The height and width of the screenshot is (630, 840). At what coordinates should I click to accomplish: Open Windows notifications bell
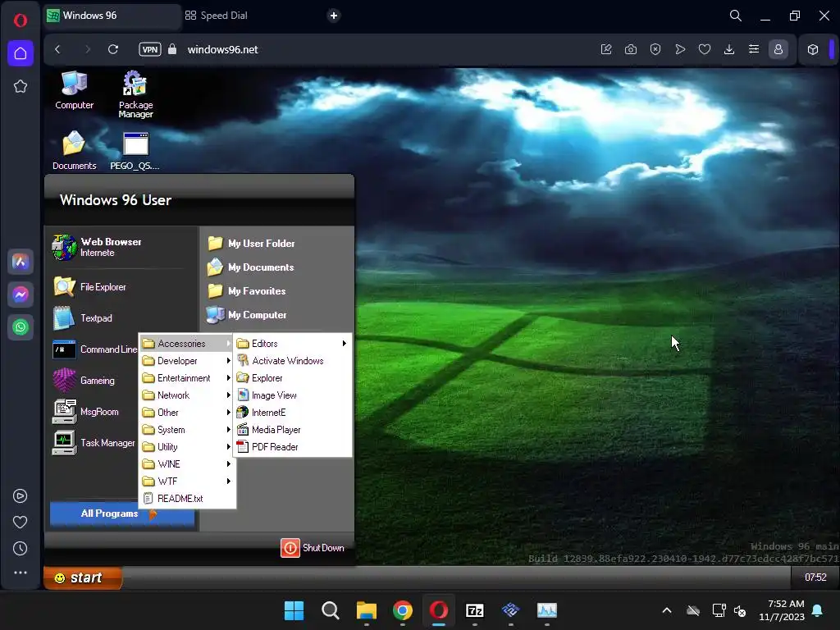tap(818, 610)
